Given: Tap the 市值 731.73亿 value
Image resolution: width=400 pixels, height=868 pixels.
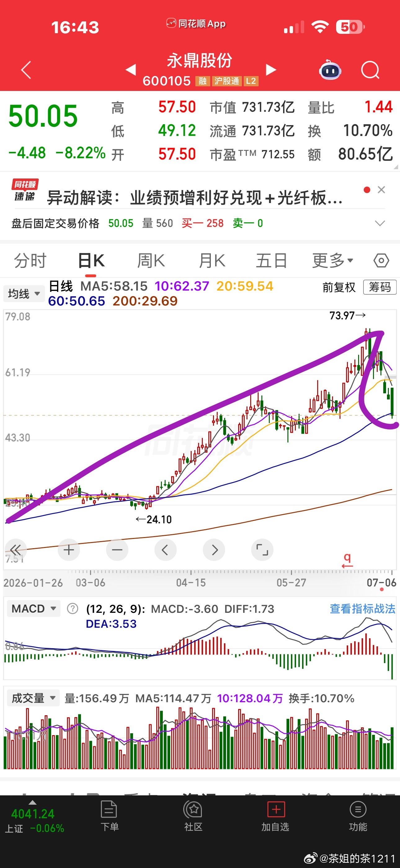Looking at the screenshot, I should (268, 107).
